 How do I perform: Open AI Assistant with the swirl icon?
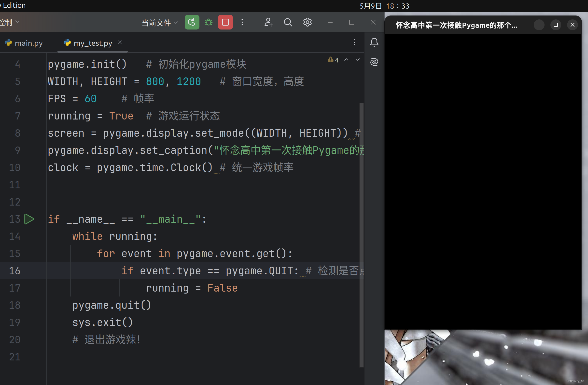pos(374,62)
